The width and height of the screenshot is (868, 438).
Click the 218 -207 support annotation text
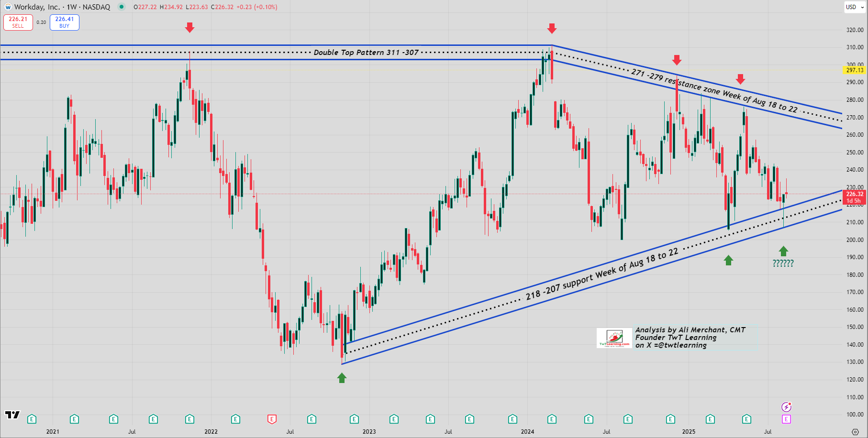(602, 274)
